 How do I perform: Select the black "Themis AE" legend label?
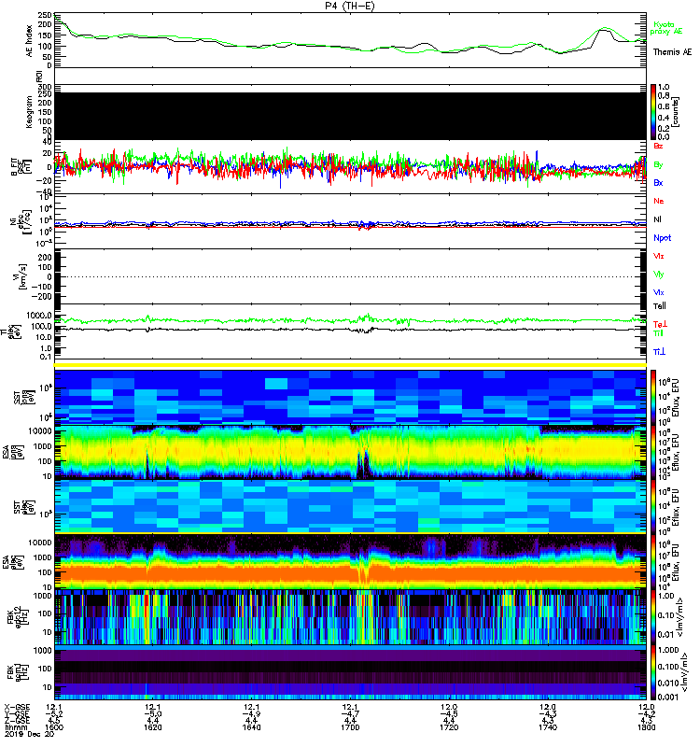point(672,52)
